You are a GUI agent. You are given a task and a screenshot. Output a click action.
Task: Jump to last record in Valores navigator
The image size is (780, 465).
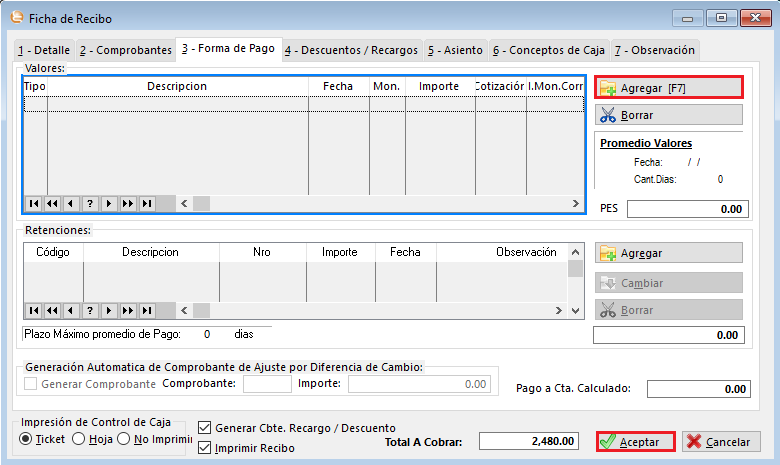147,203
